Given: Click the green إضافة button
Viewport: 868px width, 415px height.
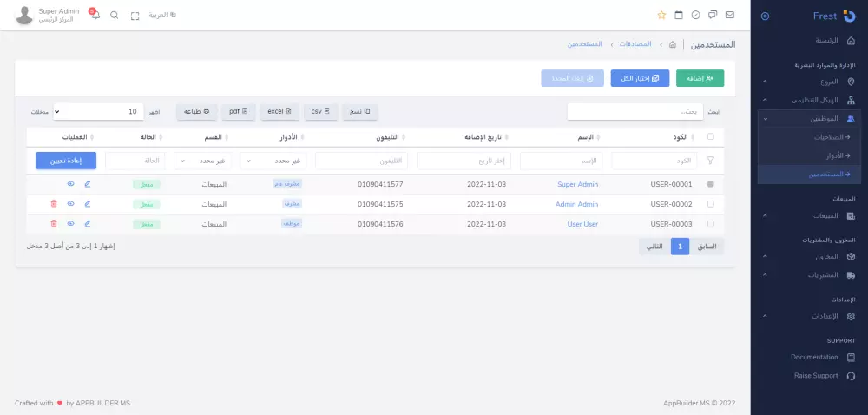Looking at the screenshot, I should click(x=700, y=79).
